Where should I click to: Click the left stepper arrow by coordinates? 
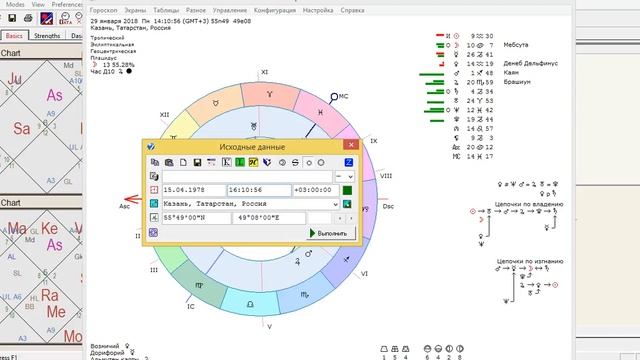[340, 218]
